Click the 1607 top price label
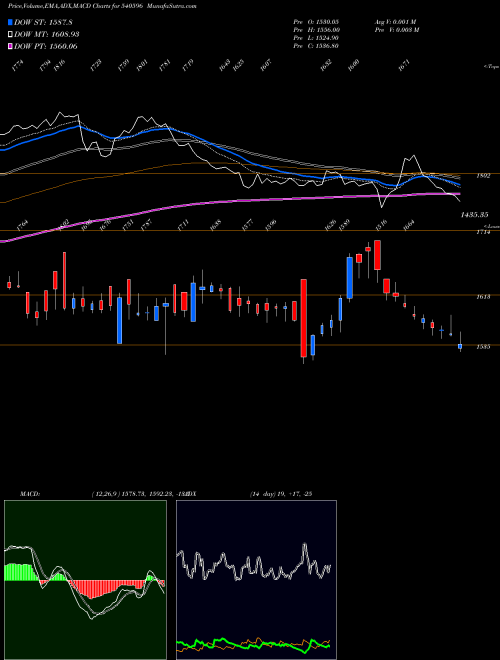The image size is (500, 660). [265, 66]
